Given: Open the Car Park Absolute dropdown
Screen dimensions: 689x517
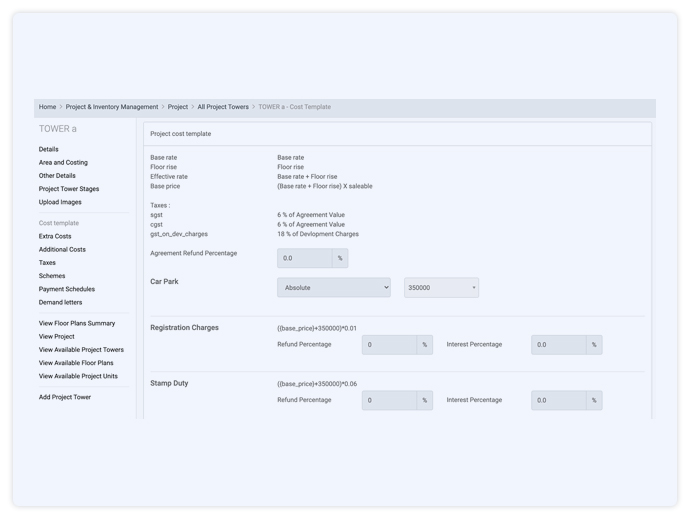Looking at the screenshot, I should point(334,288).
